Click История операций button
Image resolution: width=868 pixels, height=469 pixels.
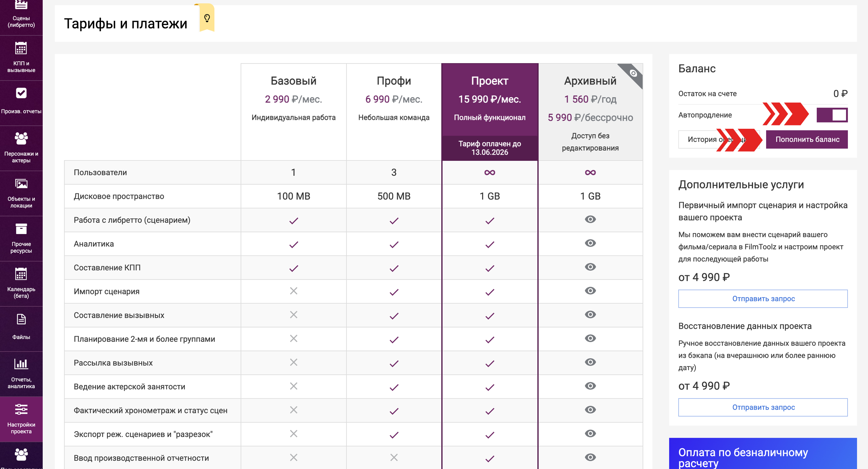click(698, 139)
